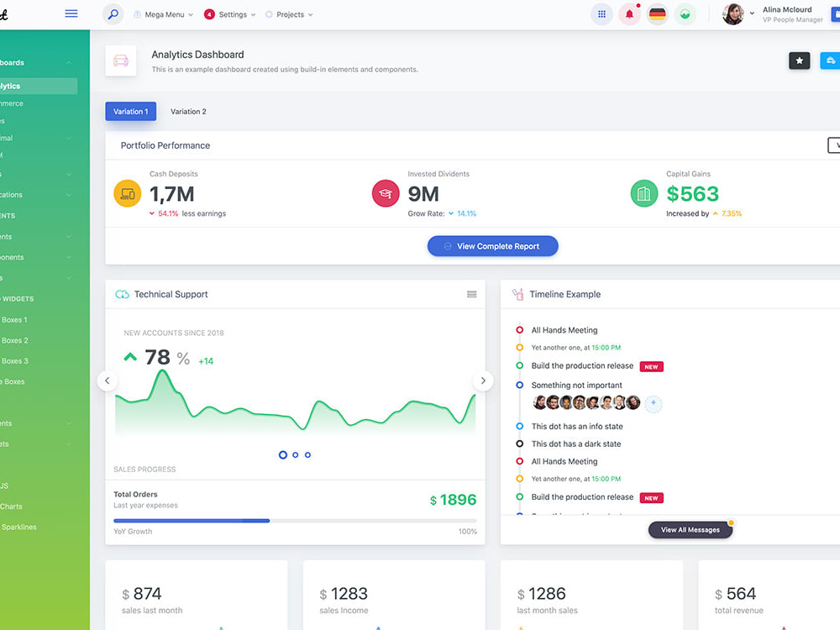The height and width of the screenshot is (630, 840).
Task: Click the Total Orders progress bar
Action: pos(295,521)
